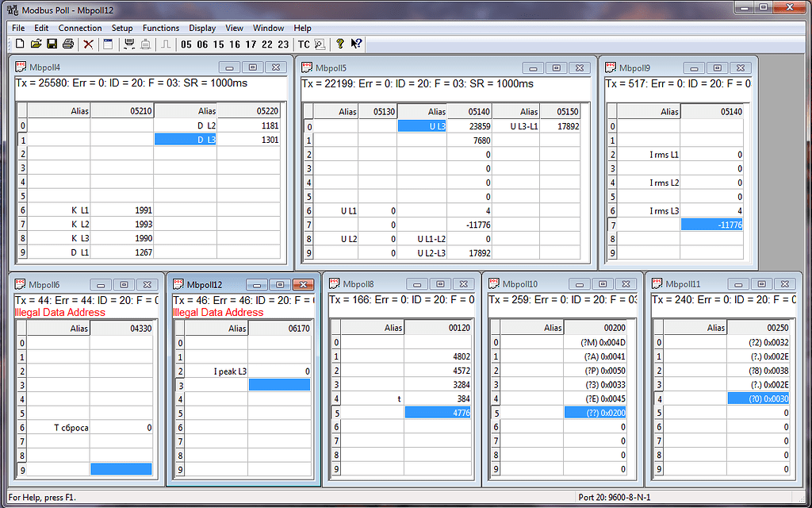Select the T сброса alias in Mbpoll6
812x508 pixels.
[x=58, y=428]
